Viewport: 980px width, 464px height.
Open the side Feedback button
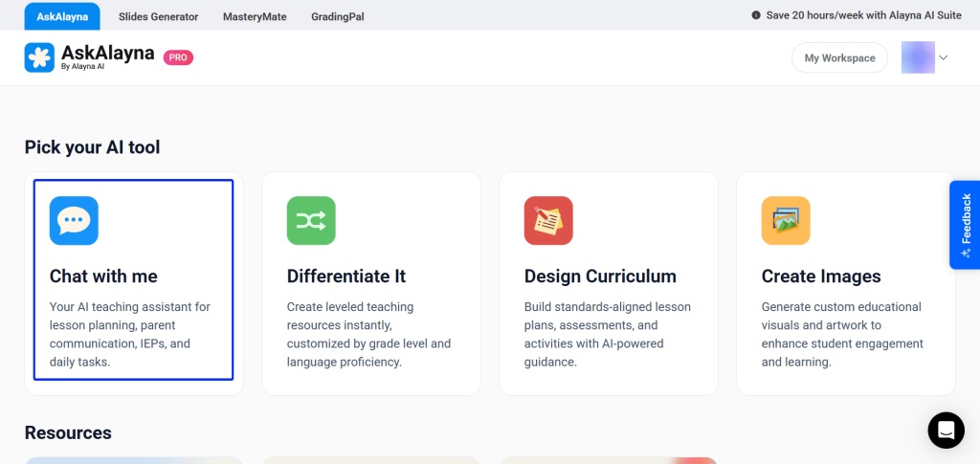click(965, 225)
